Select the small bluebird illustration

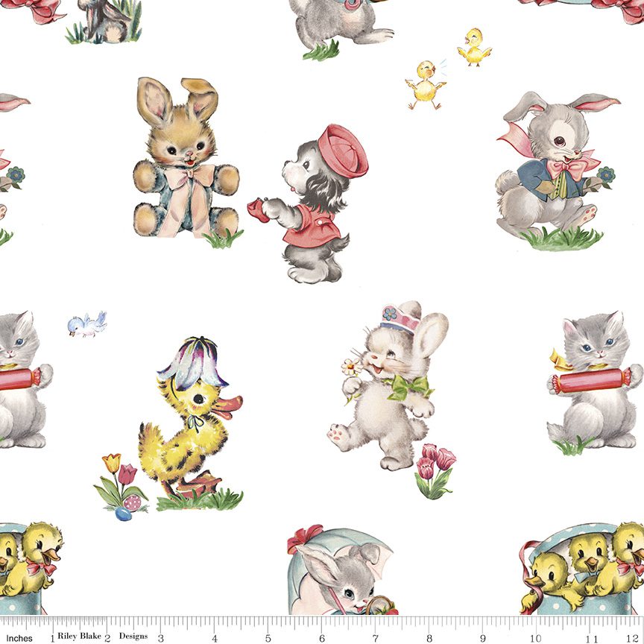click(x=87, y=324)
